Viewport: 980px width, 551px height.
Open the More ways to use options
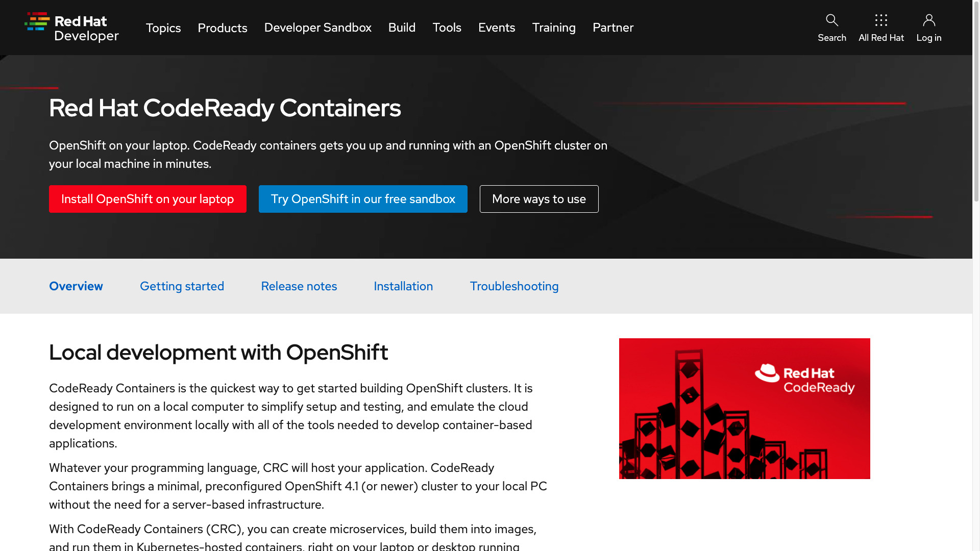[x=538, y=199]
